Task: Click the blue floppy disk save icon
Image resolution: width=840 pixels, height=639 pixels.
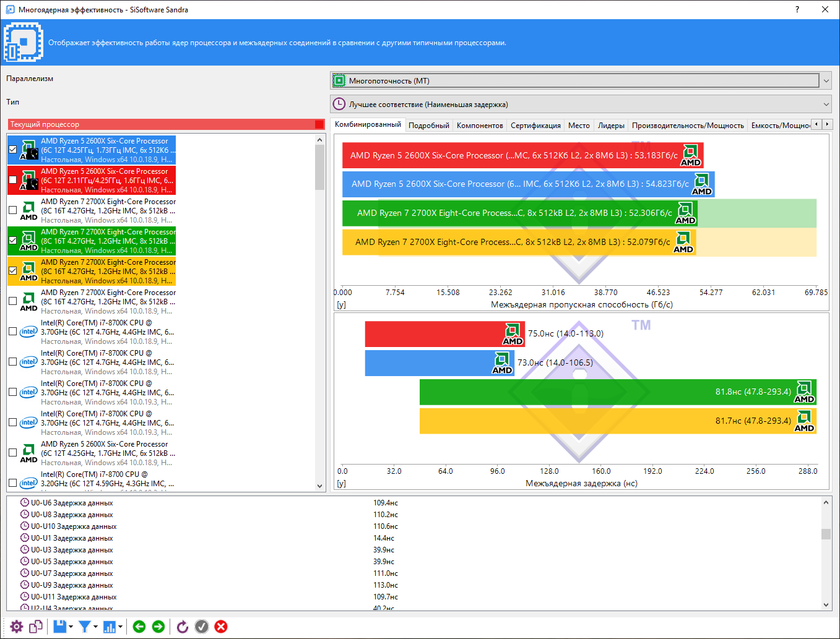Action: pyautogui.click(x=59, y=627)
